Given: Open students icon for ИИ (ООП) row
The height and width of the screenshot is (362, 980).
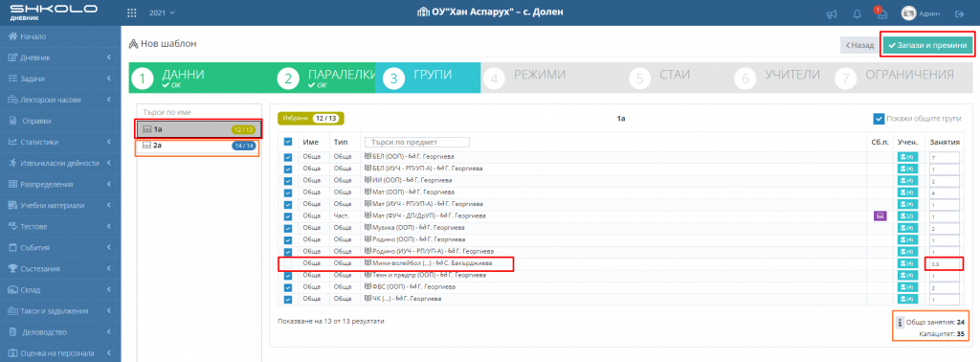Looking at the screenshot, I should 907,181.
